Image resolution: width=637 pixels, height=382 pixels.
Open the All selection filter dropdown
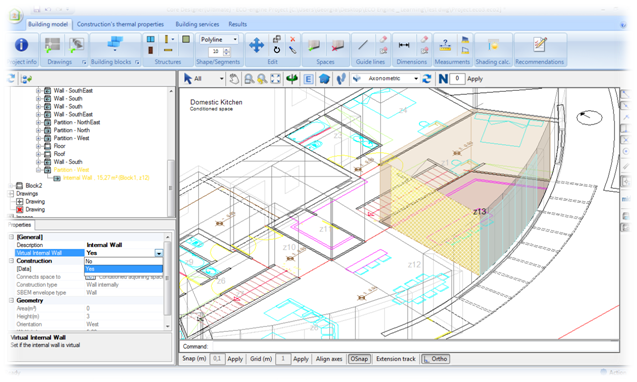(221, 78)
